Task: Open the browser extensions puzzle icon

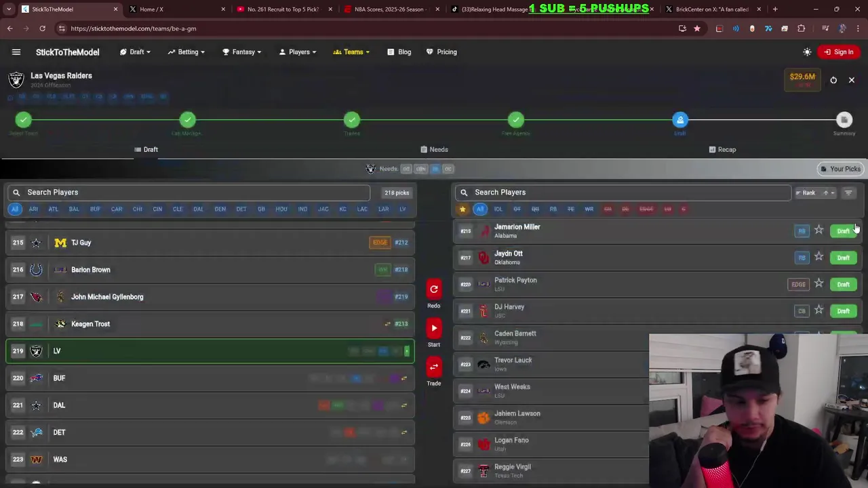Action: tap(801, 28)
